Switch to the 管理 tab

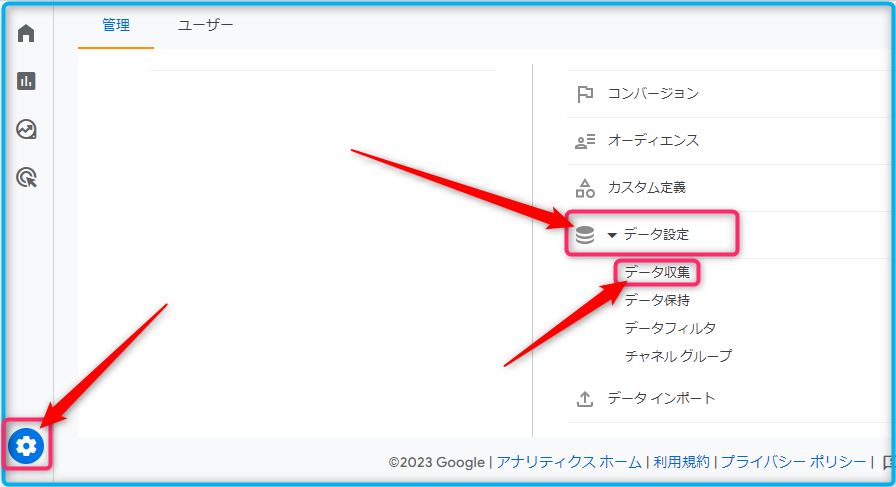point(116,25)
